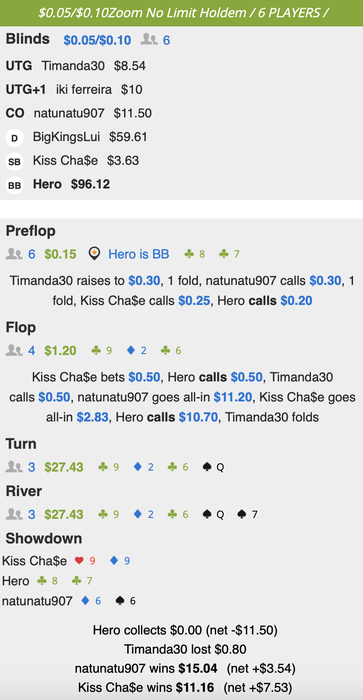Click the BB big blind badge
Screen dimensions: 363x700
[14, 185]
